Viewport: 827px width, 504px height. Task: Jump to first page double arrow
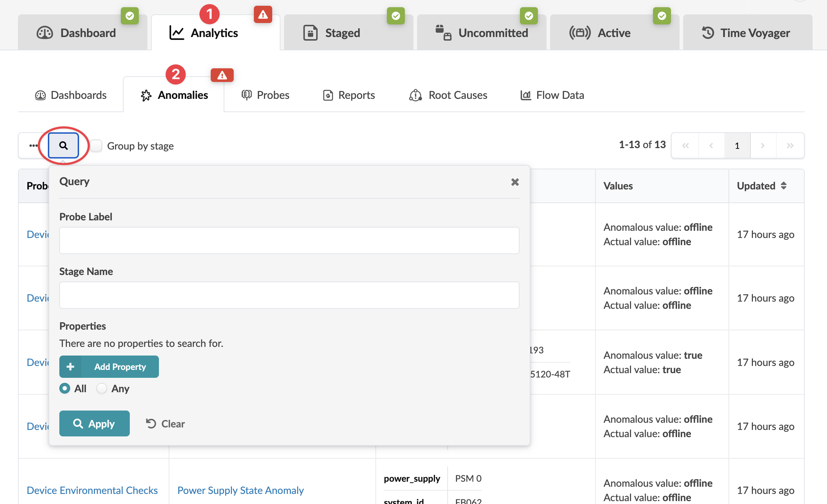coord(685,146)
